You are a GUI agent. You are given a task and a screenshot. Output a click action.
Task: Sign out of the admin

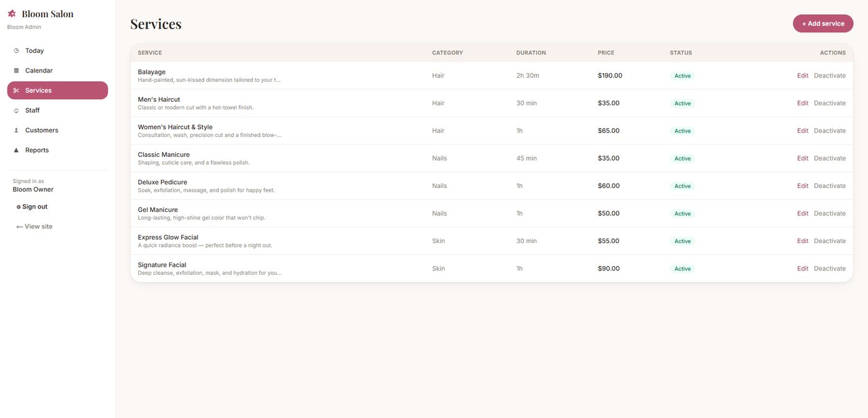[32, 207]
